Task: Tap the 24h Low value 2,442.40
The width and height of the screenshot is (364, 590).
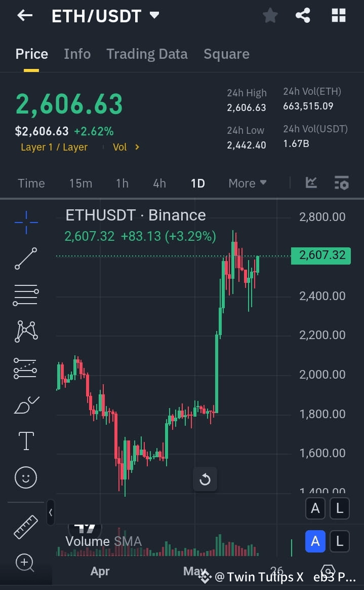Action: pyautogui.click(x=247, y=145)
